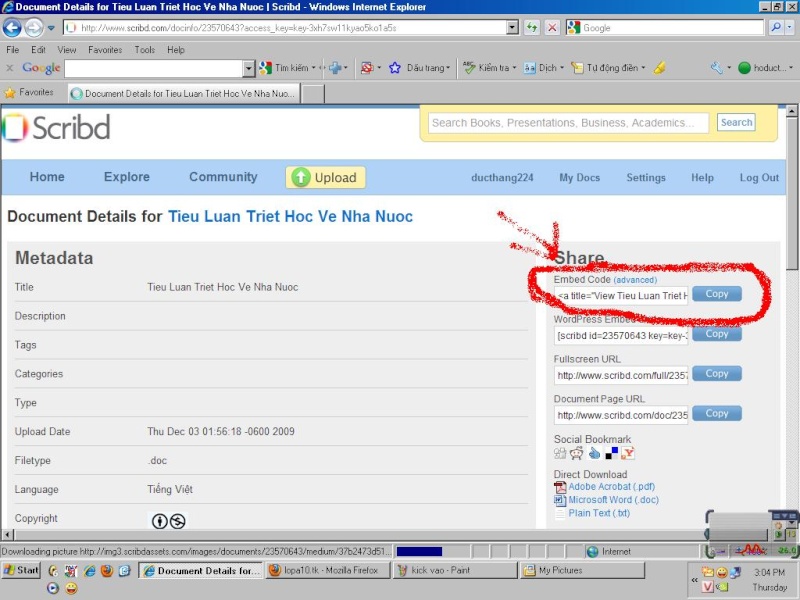This screenshot has width=800, height=600.
Task: Copy the WordPress Embed code
Action: pyautogui.click(x=716, y=334)
